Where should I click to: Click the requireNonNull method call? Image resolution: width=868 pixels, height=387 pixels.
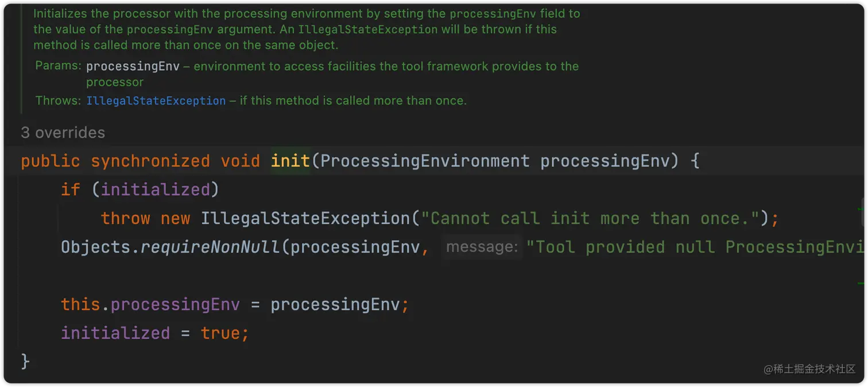tap(210, 247)
